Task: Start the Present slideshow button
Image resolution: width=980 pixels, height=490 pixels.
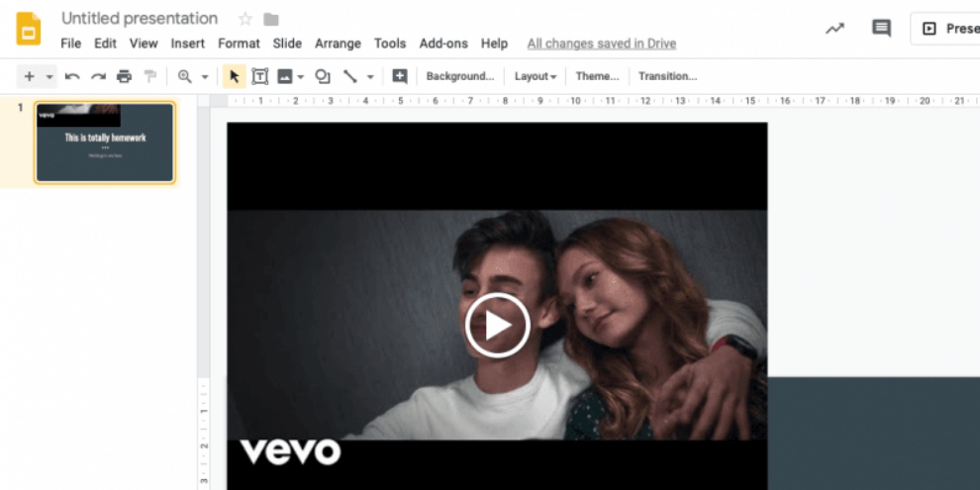Action: (945, 29)
